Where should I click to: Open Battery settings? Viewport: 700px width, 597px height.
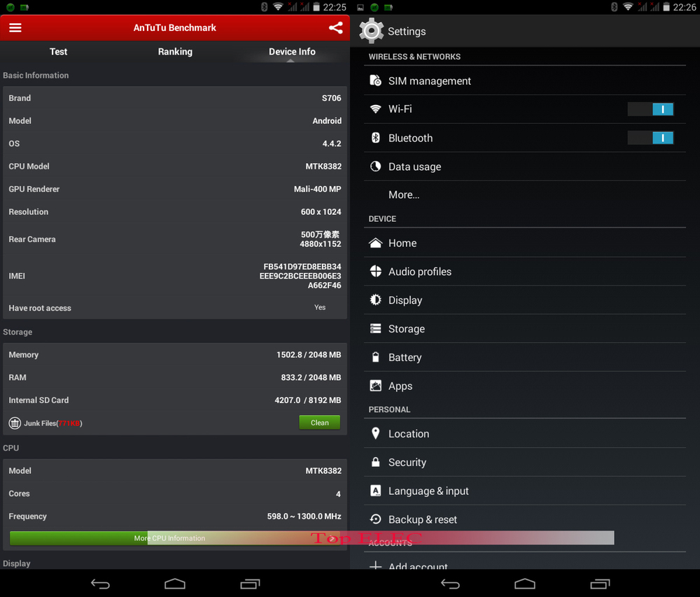click(405, 358)
